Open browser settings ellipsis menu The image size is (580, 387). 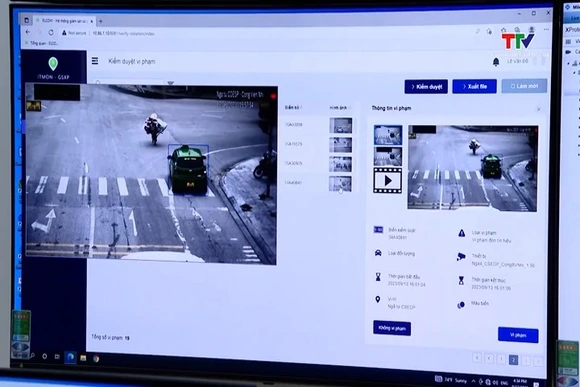(x=546, y=29)
